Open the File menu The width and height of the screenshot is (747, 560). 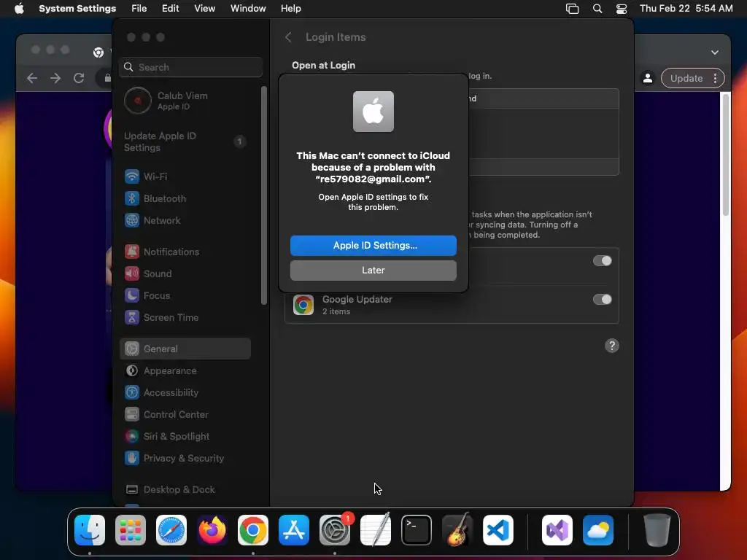139,9
